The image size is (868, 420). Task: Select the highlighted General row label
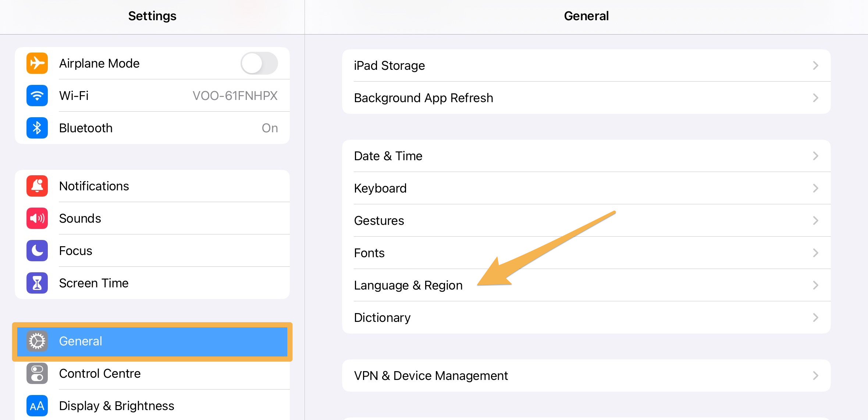point(81,341)
